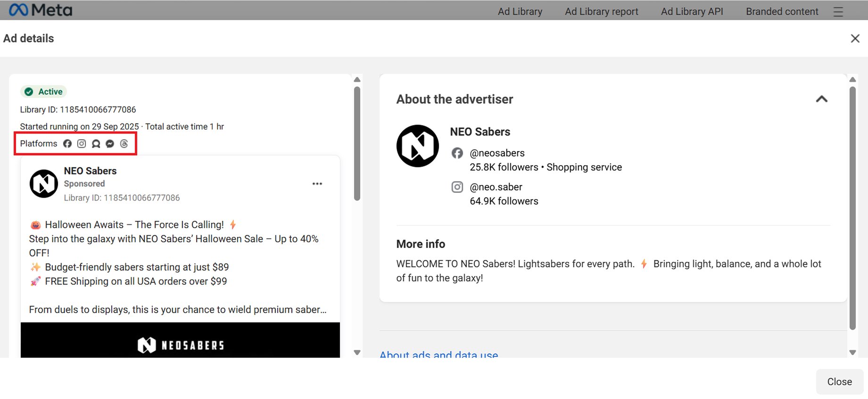Click the Meta logo
The height and width of the screenshot is (399, 868).
coord(41,10)
